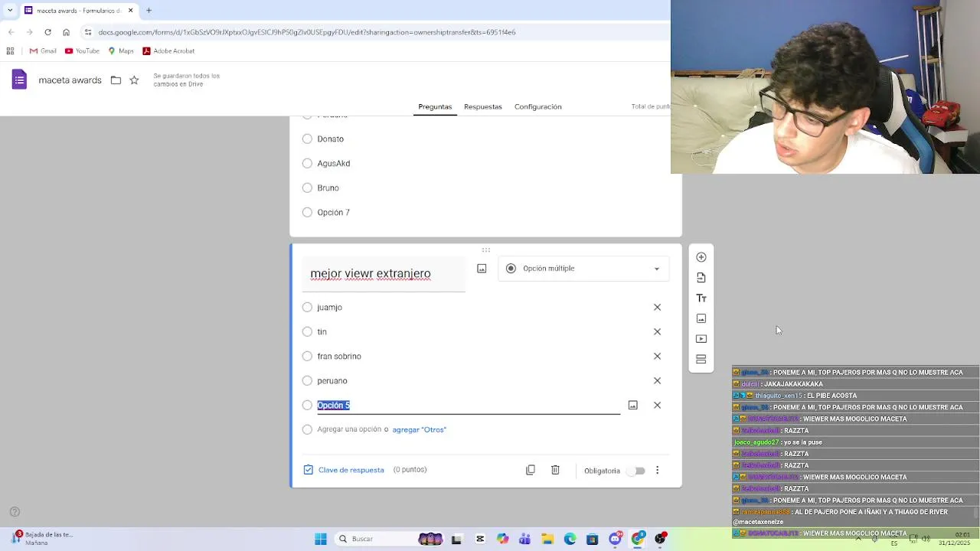Add image to Opción 5
The image size is (980, 551).
tap(632, 406)
